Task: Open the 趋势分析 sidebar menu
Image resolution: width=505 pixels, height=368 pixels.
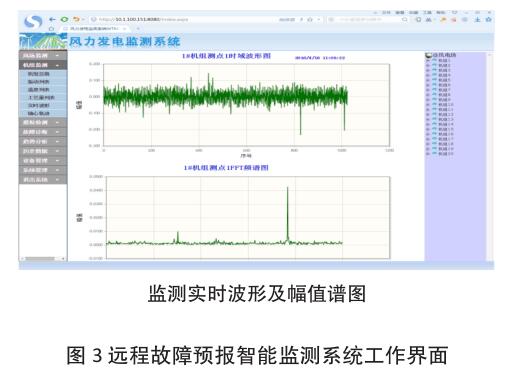Action: [x=43, y=142]
